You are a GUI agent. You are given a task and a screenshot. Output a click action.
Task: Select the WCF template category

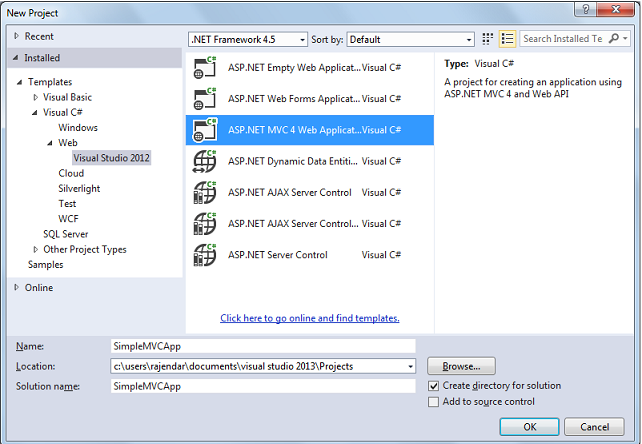(x=68, y=219)
